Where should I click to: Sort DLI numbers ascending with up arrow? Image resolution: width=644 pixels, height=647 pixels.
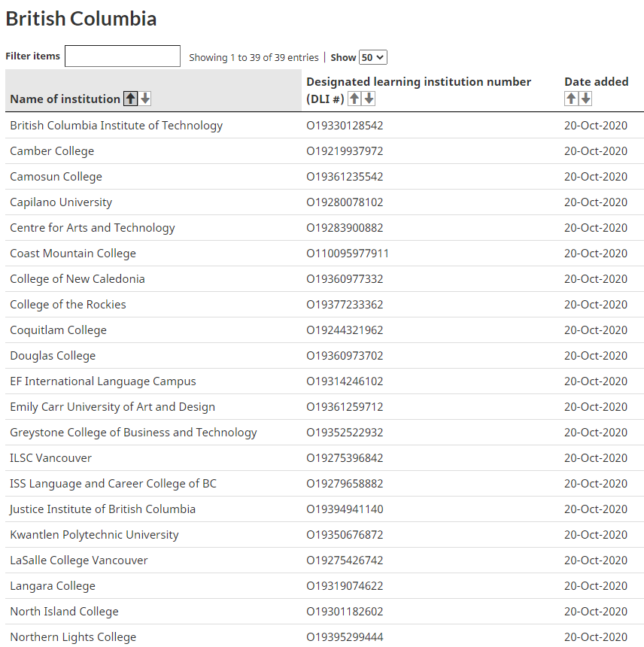(x=354, y=99)
